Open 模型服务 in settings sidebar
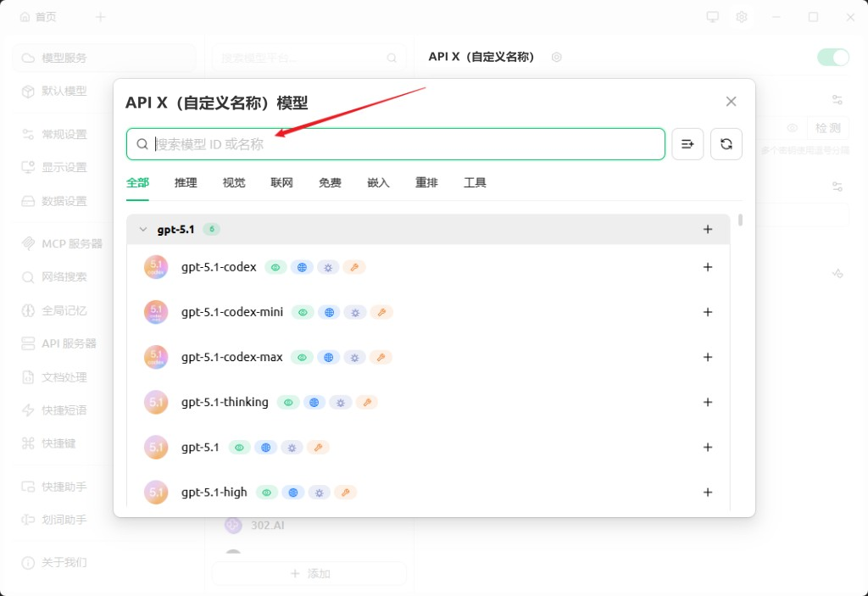The image size is (868, 596). (x=104, y=58)
